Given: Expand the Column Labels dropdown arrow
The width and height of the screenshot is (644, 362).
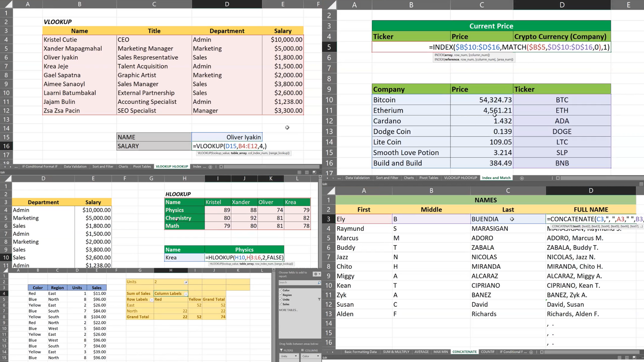Looking at the screenshot, I should (x=186, y=294).
